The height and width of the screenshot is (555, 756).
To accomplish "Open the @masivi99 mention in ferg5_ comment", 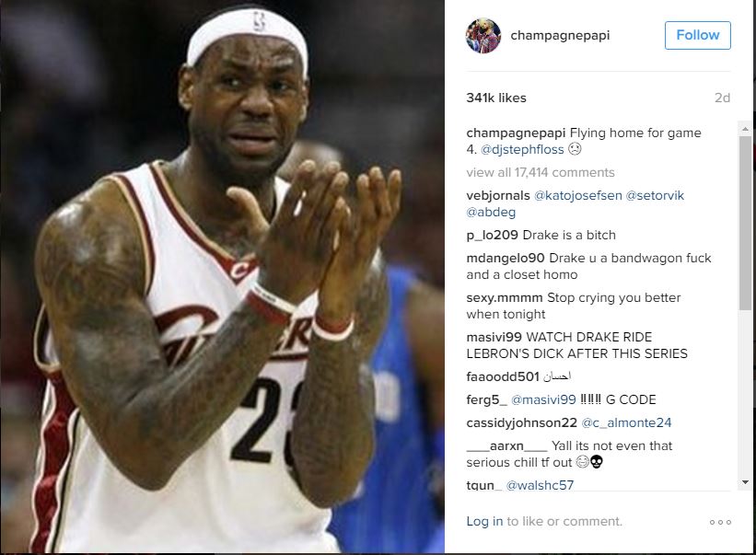I will coord(543,399).
